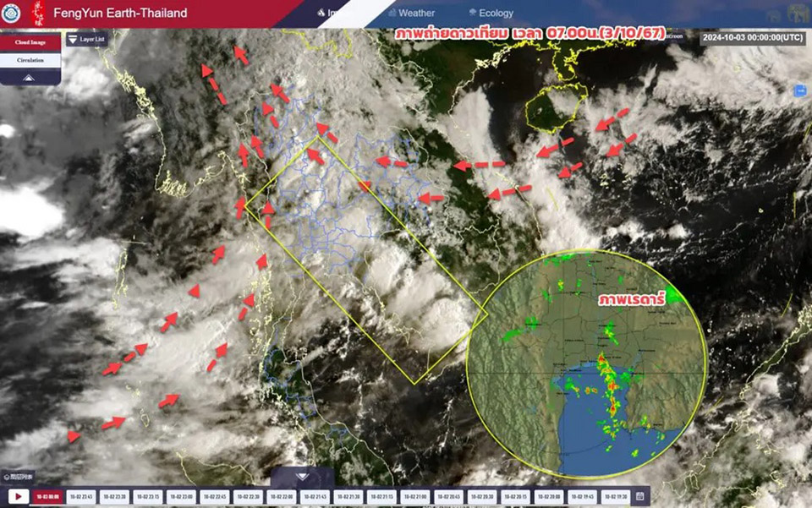This screenshot has width=812, height=508.
Task: Select the Cloud Image layer option
Action: click(x=30, y=43)
